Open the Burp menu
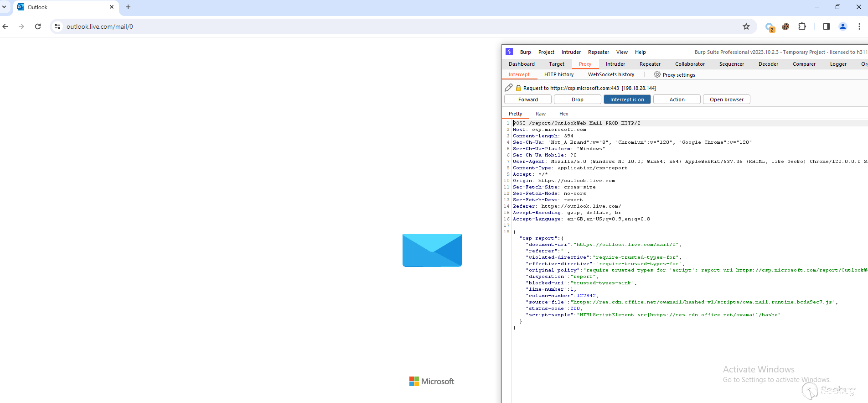The image size is (868, 403). point(526,52)
